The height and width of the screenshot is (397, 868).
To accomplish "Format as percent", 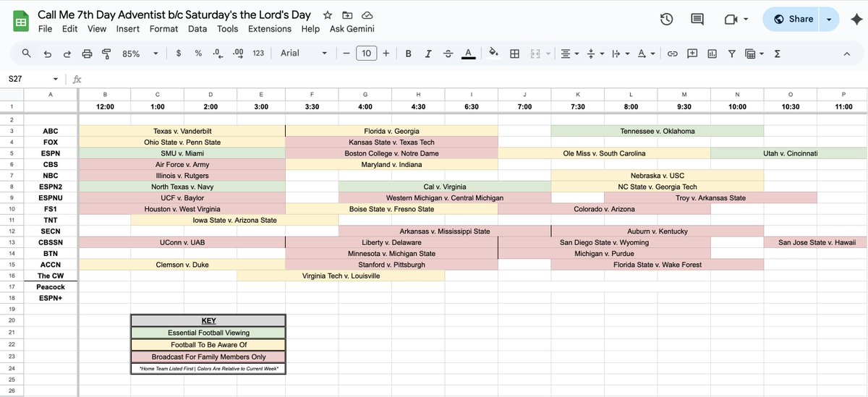I will (x=198, y=54).
